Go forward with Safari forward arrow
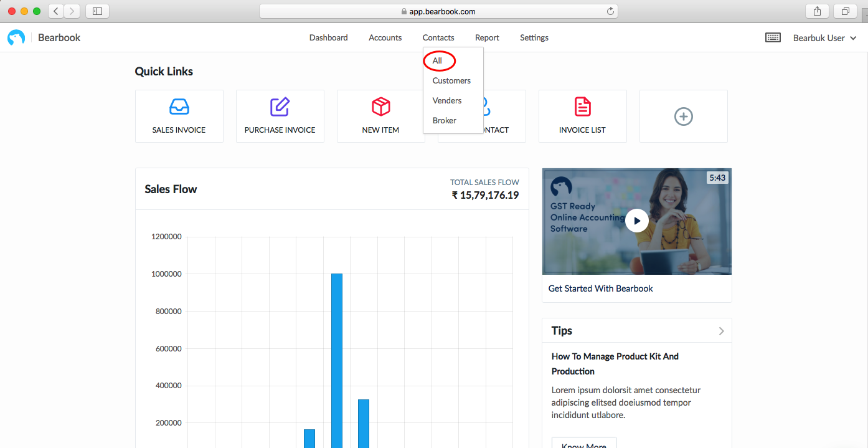 (72, 11)
